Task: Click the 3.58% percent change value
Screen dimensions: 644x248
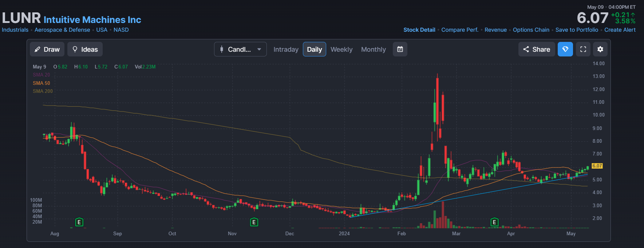Action: (x=625, y=21)
